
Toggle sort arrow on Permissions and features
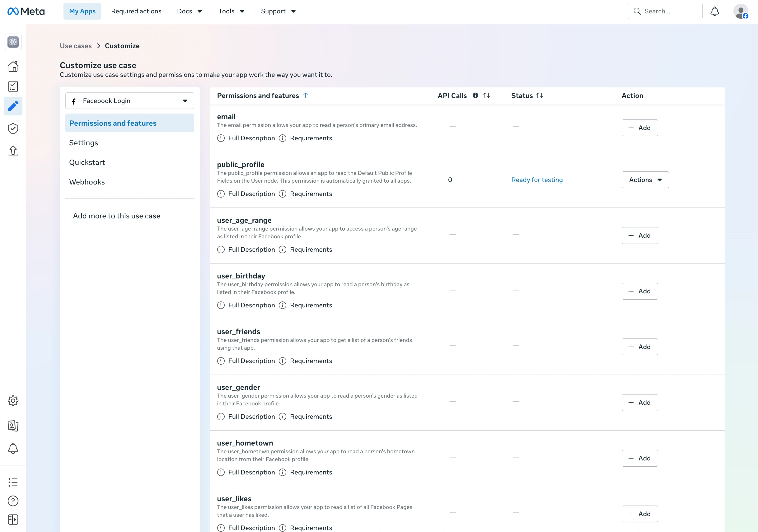coord(305,96)
